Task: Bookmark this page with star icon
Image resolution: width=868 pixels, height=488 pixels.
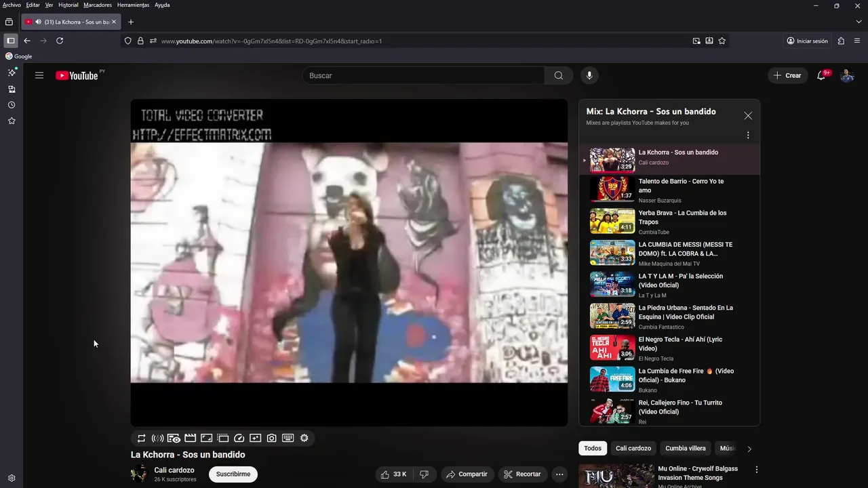Action: coord(722,41)
